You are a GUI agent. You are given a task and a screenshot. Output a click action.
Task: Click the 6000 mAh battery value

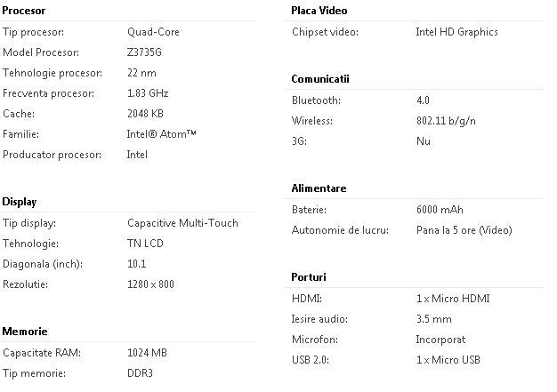[x=439, y=210]
